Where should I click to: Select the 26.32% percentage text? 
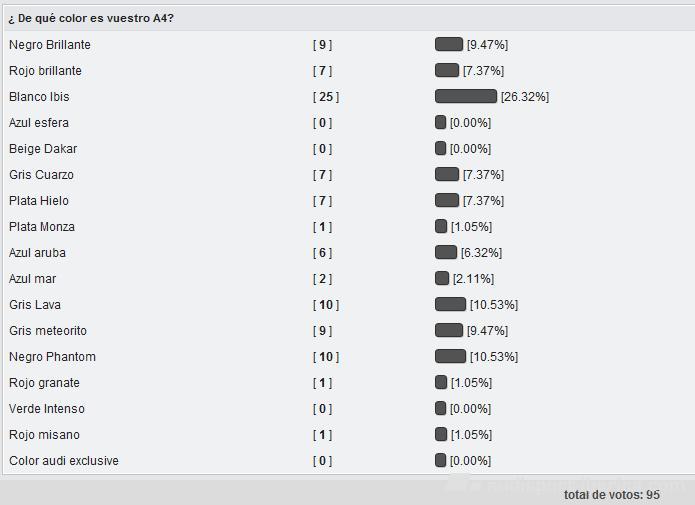click(525, 97)
